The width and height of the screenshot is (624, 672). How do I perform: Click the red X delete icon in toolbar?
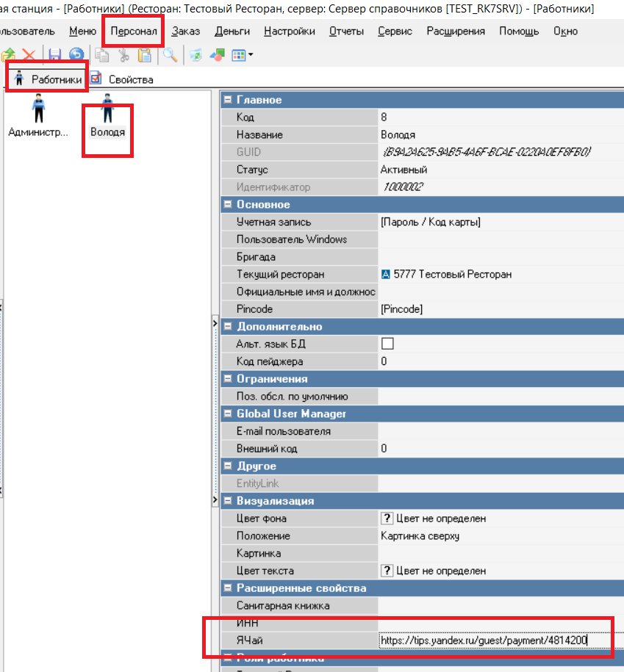[29, 55]
